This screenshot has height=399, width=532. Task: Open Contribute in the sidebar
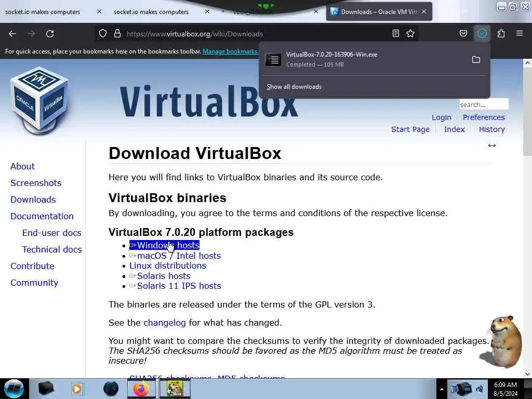coord(33,267)
